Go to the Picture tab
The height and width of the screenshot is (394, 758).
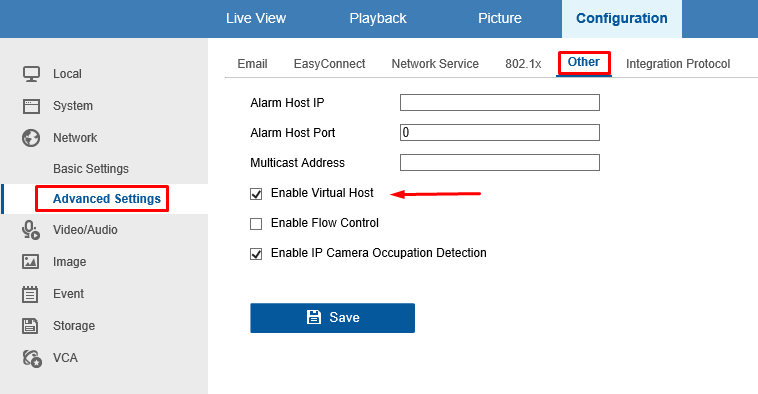pos(500,18)
